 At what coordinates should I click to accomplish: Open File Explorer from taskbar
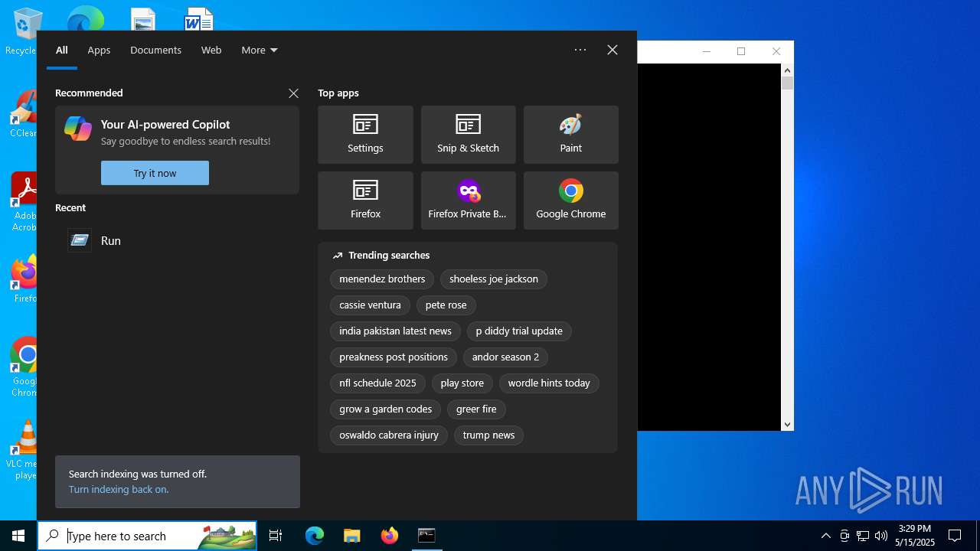[351, 536]
